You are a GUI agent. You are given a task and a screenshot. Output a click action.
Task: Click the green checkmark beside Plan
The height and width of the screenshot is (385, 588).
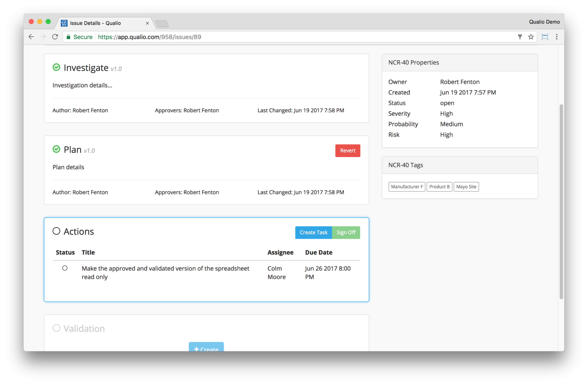click(56, 149)
